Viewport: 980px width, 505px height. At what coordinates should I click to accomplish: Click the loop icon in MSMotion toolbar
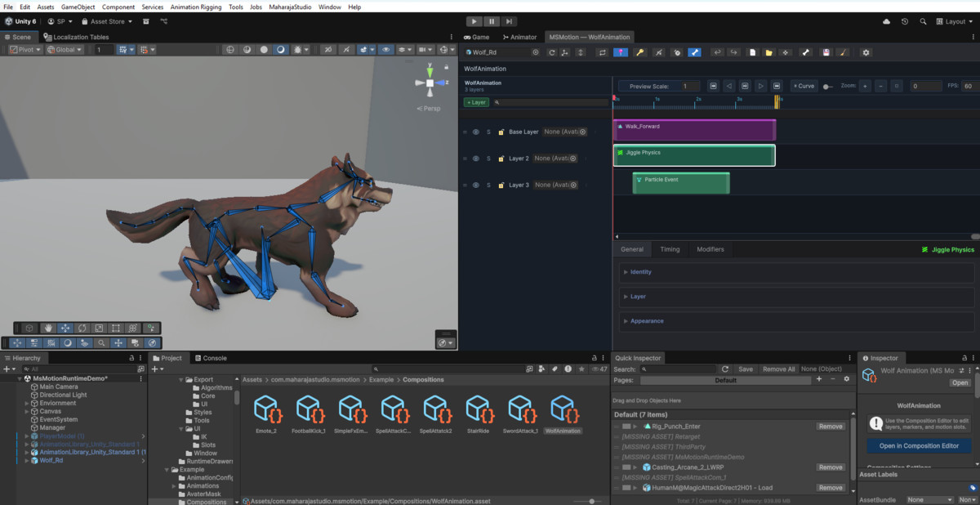(603, 52)
